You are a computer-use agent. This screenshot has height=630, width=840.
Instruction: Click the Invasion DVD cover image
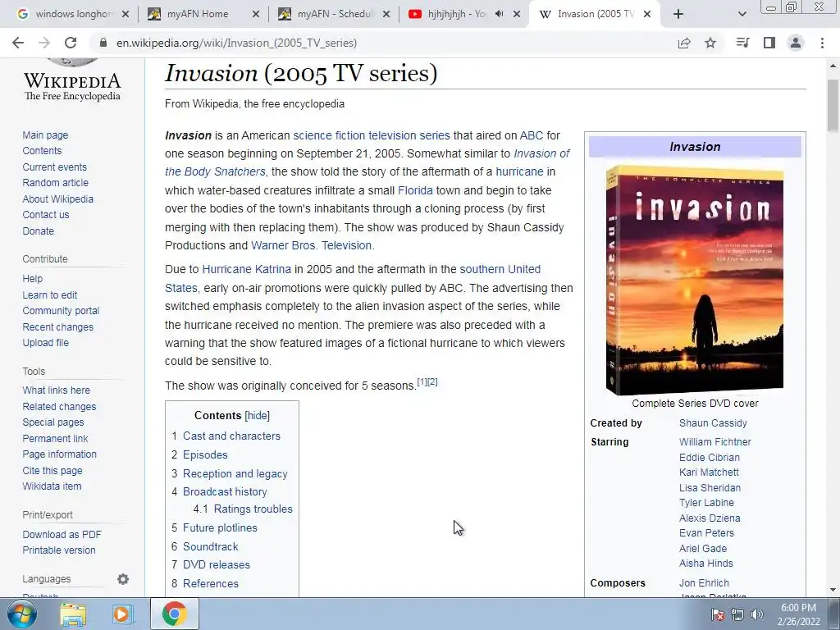pyautogui.click(x=695, y=281)
